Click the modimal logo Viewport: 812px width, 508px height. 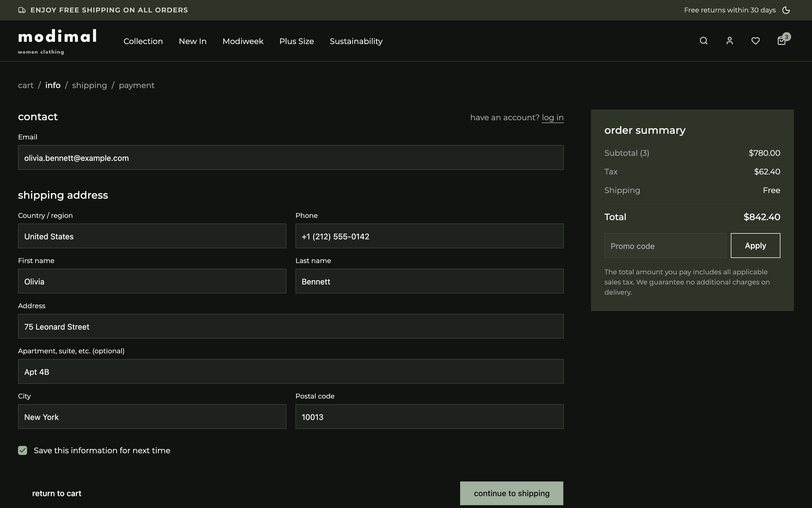coord(58,42)
